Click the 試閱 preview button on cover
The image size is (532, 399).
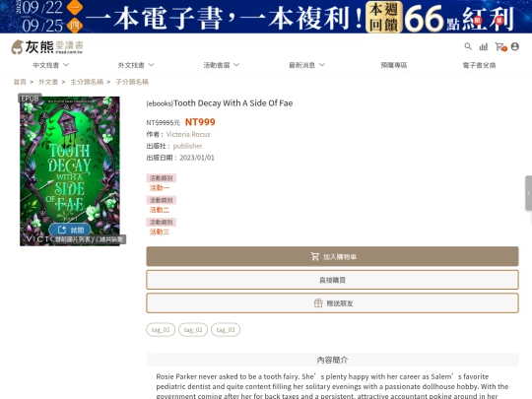pyautogui.click(x=70, y=230)
